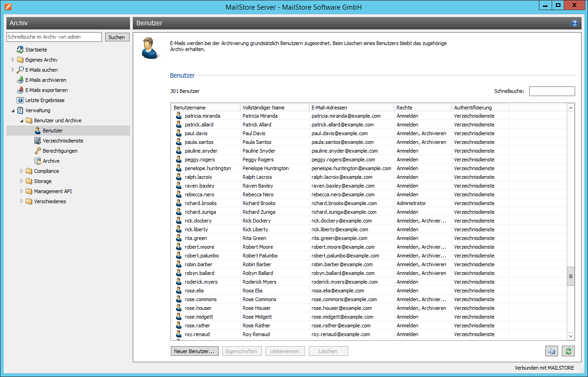The image size is (588, 377).
Task: Click the green refresh icon button
Action: (x=568, y=351)
